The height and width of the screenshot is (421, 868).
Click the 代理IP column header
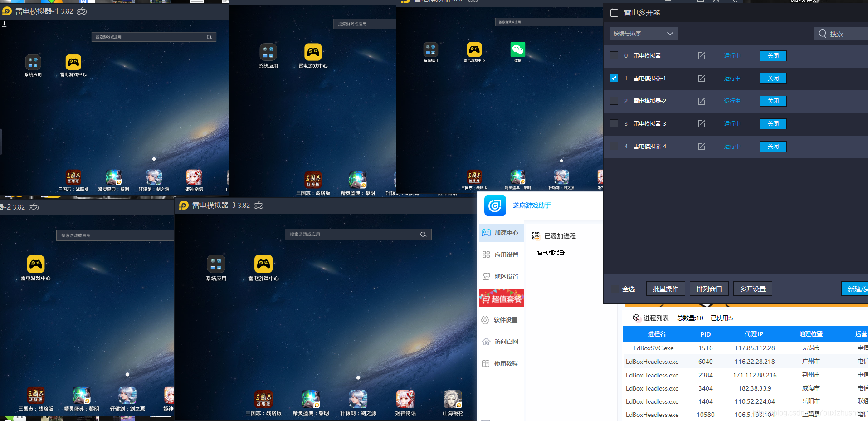[x=754, y=334]
